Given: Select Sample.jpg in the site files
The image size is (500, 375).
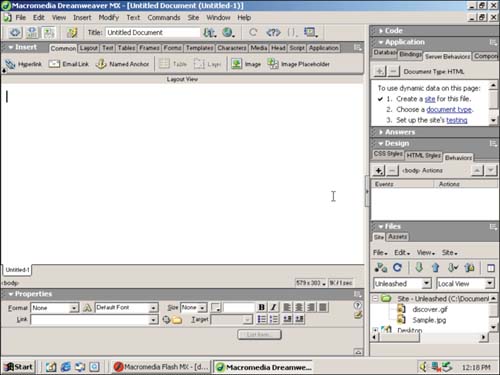Looking at the screenshot, I should (429, 320).
